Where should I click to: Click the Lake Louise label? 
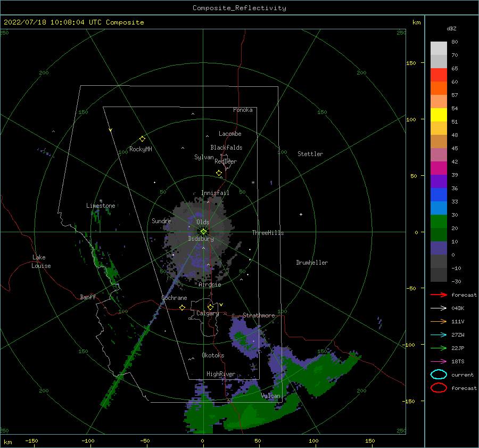click(41, 262)
